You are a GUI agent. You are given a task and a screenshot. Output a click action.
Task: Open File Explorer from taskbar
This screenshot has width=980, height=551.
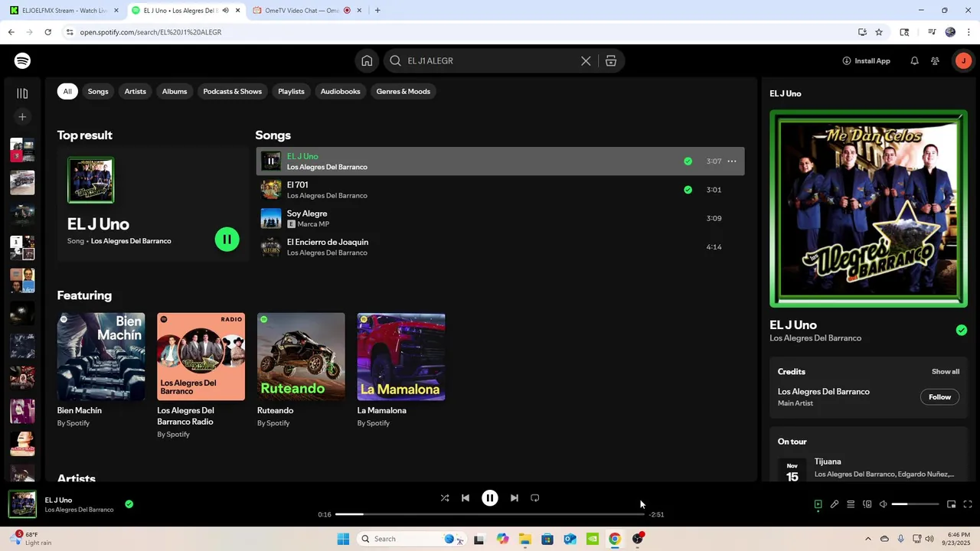(x=525, y=539)
